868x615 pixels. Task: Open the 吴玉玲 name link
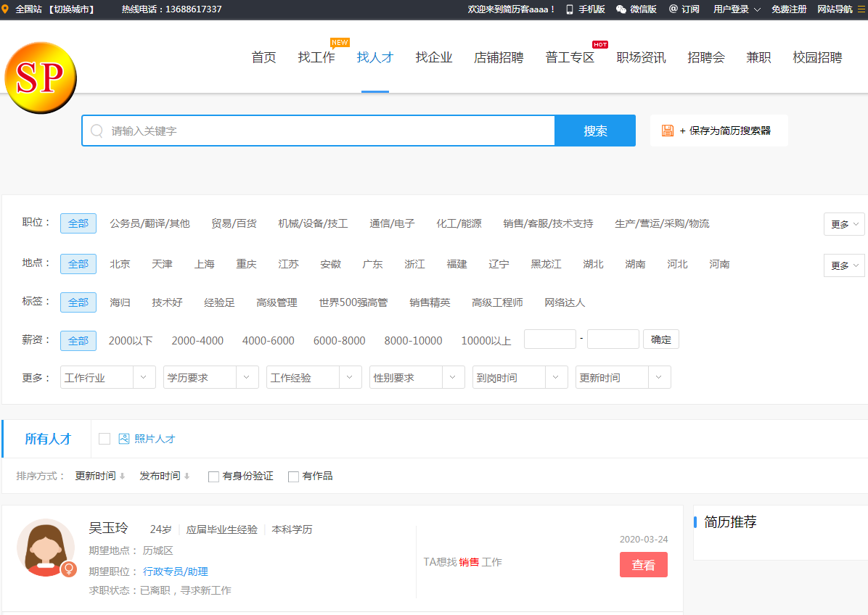(109, 528)
